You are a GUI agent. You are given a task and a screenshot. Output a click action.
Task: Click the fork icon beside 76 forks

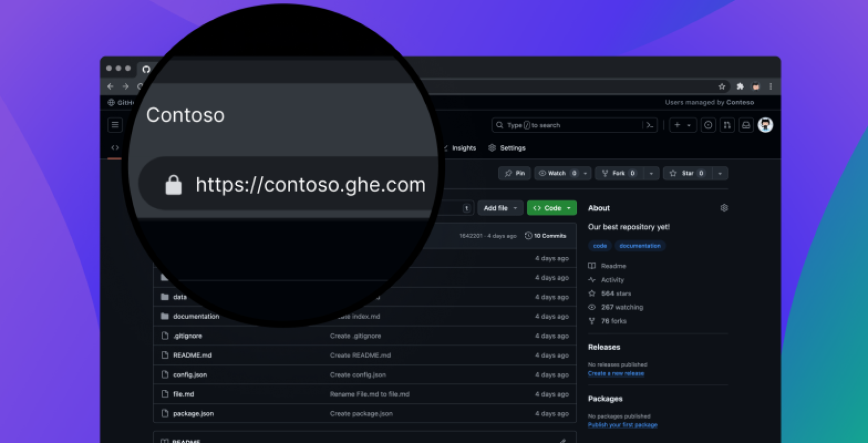pos(592,321)
